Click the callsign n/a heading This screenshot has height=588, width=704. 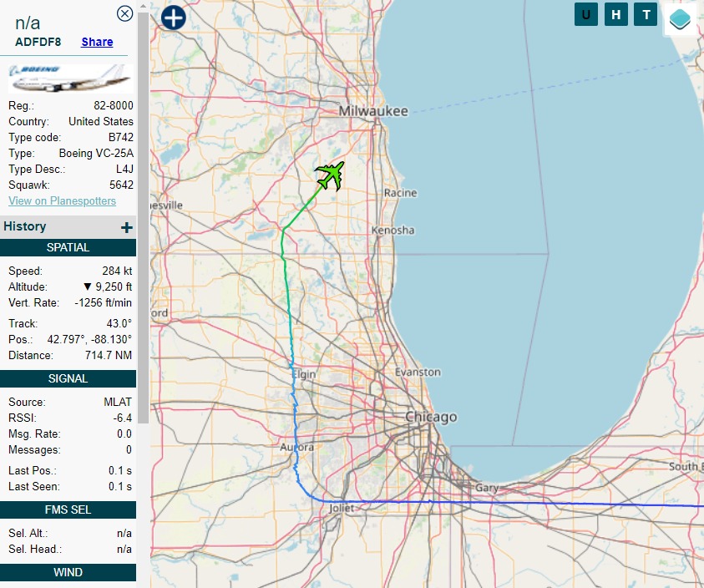(x=28, y=23)
